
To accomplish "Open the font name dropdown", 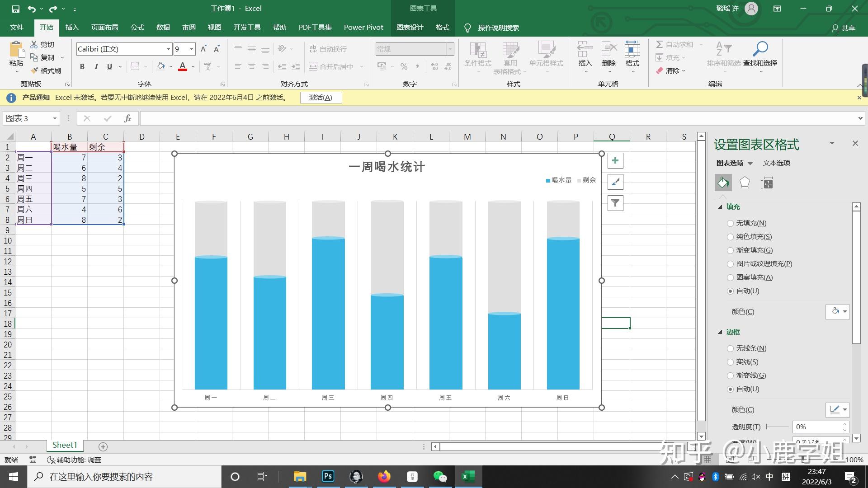I will coord(169,49).
